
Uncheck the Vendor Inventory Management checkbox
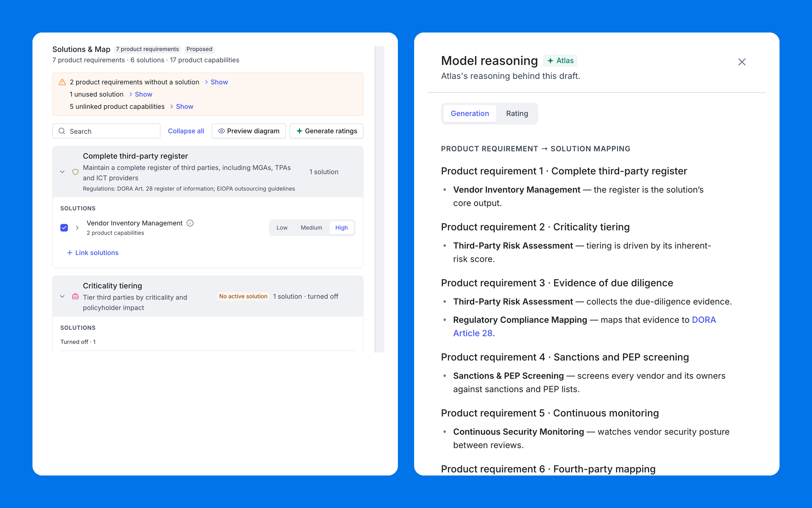tap(64, 228)
